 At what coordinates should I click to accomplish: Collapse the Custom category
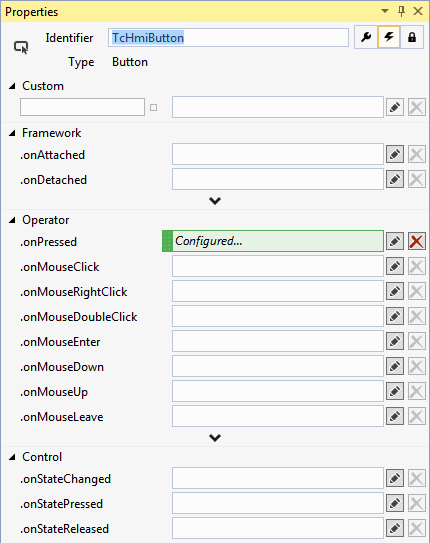pyautogui.click(x=12, y=86)
